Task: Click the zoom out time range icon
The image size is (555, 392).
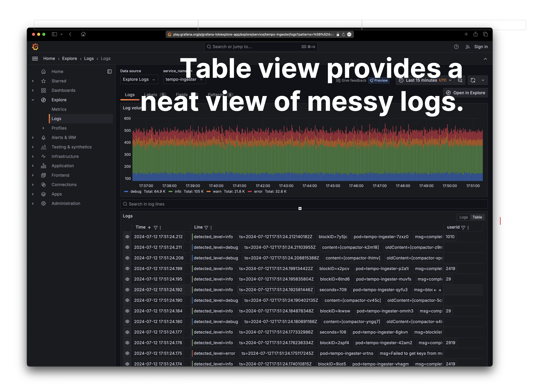Action: click(460, 80)
